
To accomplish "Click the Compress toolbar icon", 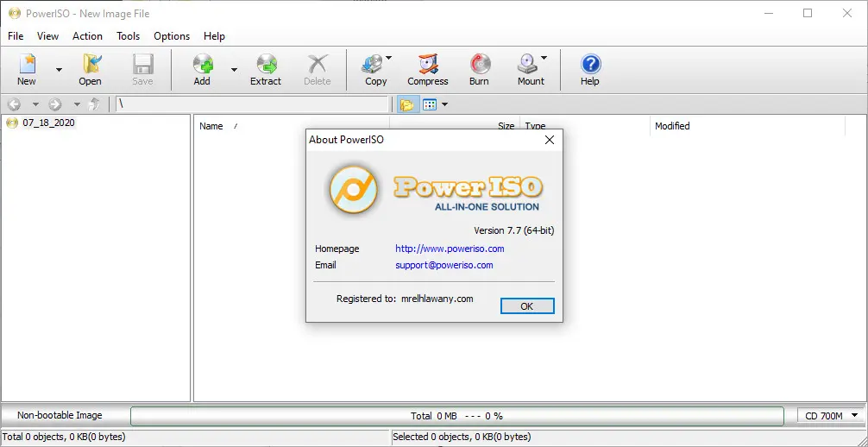I will (x=428, y=69).
